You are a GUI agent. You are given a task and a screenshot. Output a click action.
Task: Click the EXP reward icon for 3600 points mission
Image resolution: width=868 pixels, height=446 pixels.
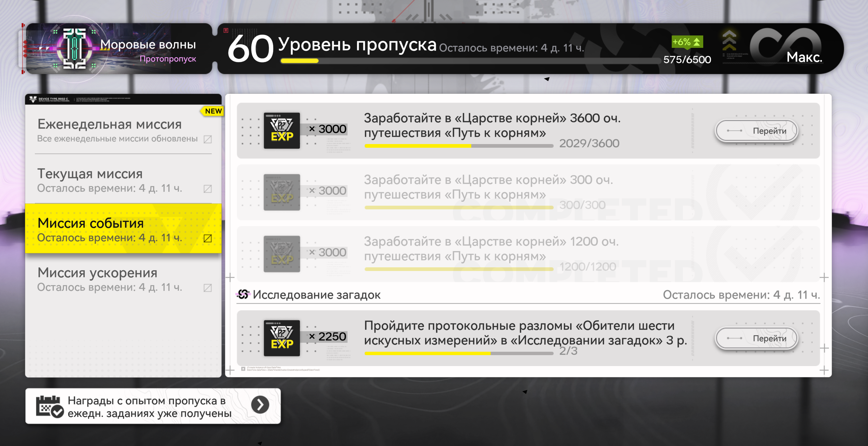point(282,131)
